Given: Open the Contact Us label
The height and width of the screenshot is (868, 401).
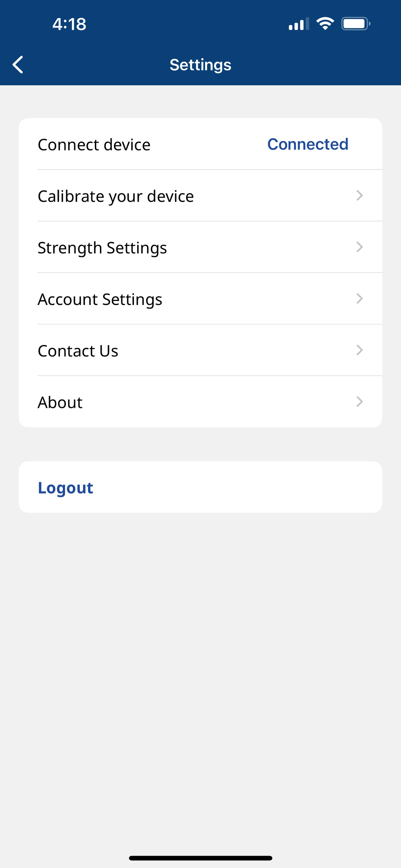Looking at the screenshot, I should point(78,351).
